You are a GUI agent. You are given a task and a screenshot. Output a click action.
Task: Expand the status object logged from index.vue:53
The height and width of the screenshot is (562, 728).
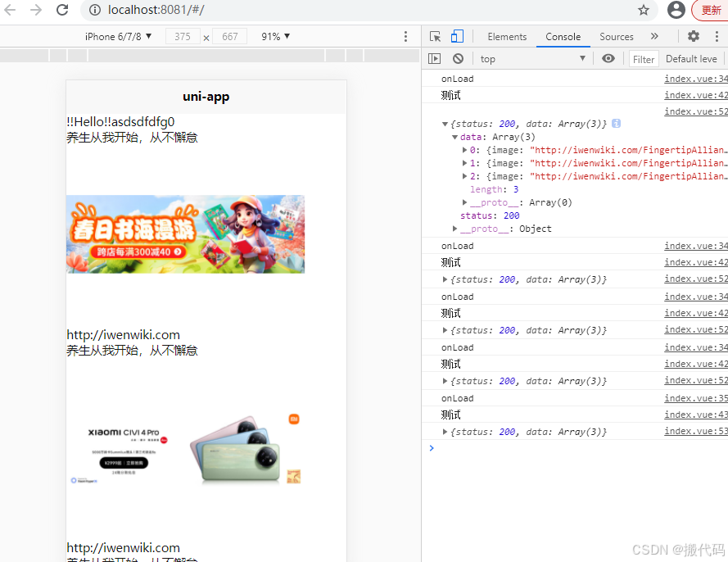click(445, 432)
